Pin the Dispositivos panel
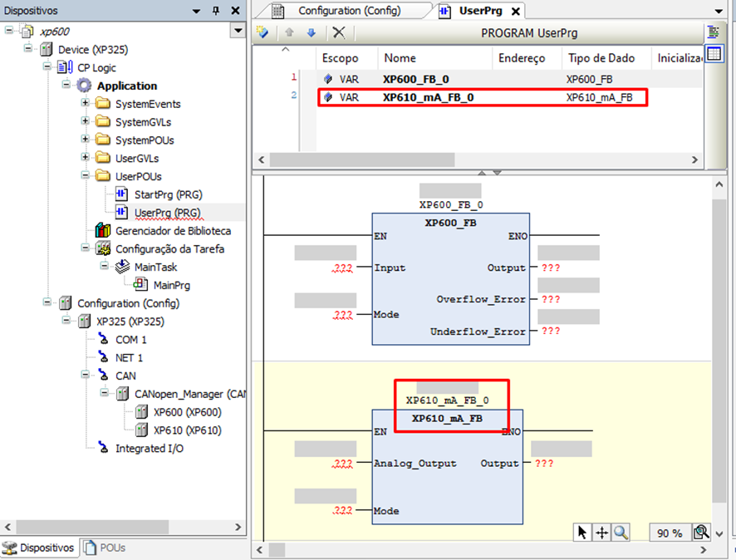The image size is (736, 560). point(216,11)
